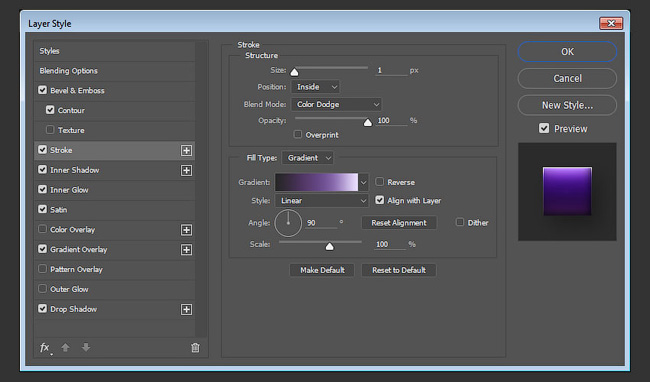Click the Size slider handle
The width and height of the screenshot is (650, 382).
(294, 72)
